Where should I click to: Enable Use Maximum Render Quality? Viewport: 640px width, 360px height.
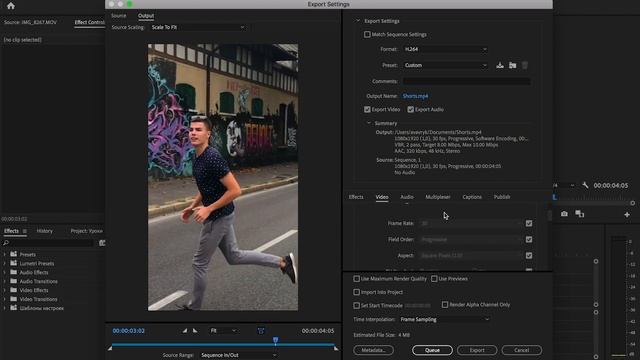pos(356,279)
